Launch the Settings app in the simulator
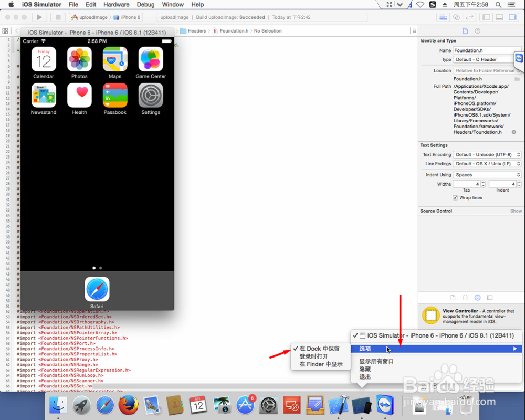Image resolution: width=525 pixels, height=420 pixels. [x=151, y=96]
